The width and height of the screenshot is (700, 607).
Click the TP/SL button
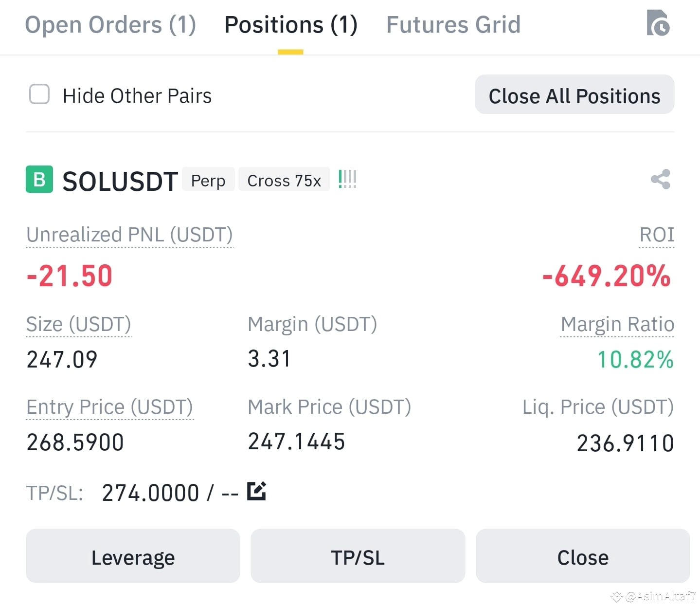pos(358,556)
